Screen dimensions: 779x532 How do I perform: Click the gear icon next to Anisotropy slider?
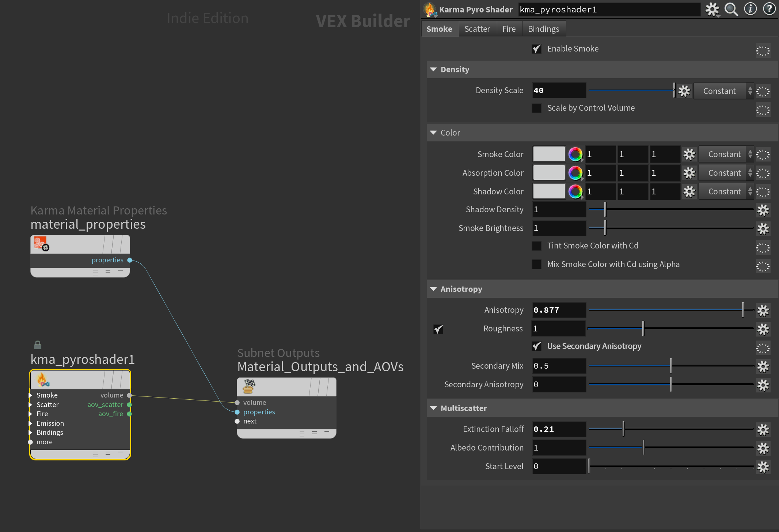tap(763, 310)
